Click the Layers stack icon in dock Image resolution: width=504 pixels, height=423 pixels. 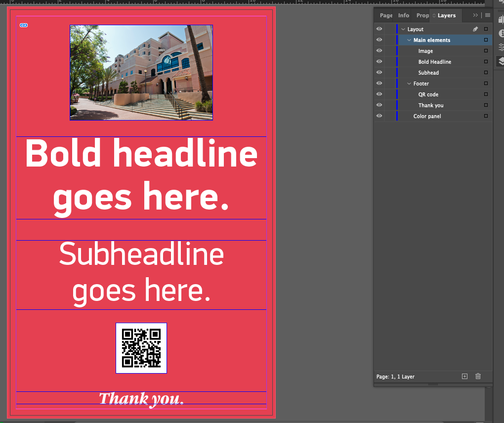501,61
